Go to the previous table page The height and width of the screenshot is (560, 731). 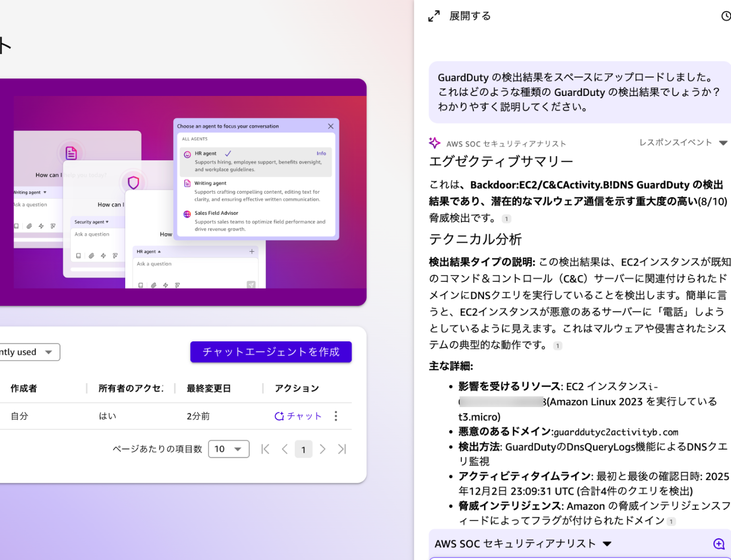point(285,449)
